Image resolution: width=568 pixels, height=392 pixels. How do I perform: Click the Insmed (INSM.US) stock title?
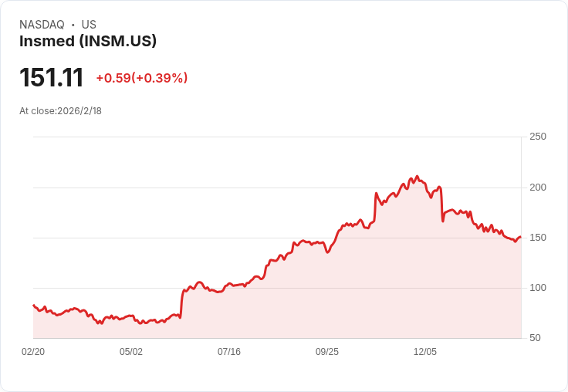(x=88, y=42)
